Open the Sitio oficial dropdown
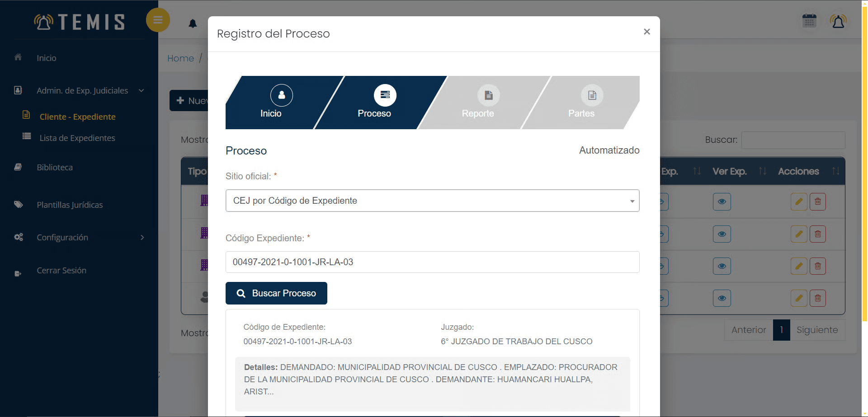Viewport: 868px width, 417px height. 432,201
